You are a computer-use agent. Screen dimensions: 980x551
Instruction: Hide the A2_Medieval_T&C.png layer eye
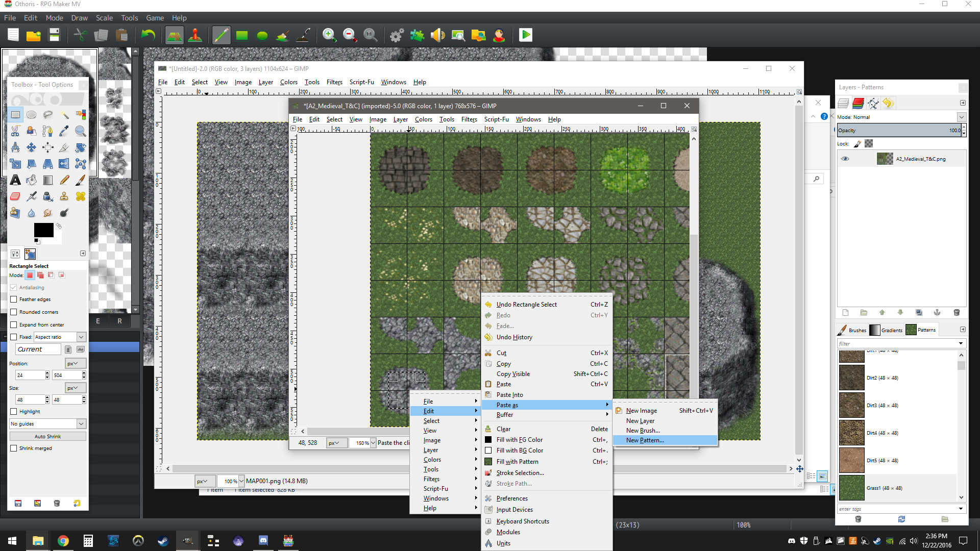click(845, 159)
